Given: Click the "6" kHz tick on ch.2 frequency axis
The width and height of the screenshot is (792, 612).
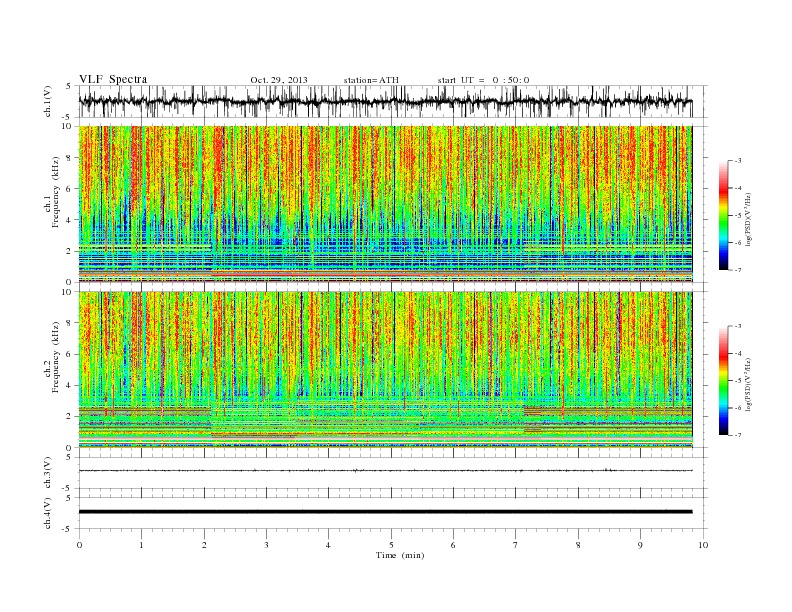Looking at the screenshot, I should [69, 354].
